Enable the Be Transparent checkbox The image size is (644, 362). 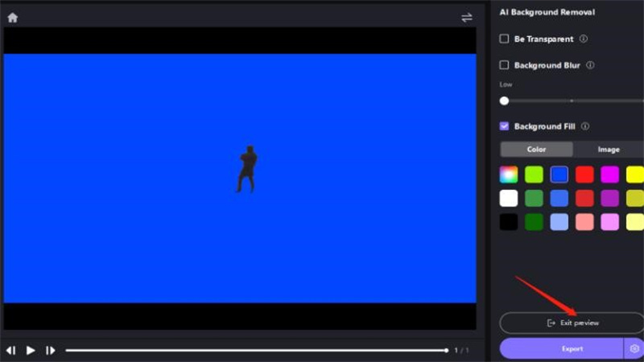504,39
